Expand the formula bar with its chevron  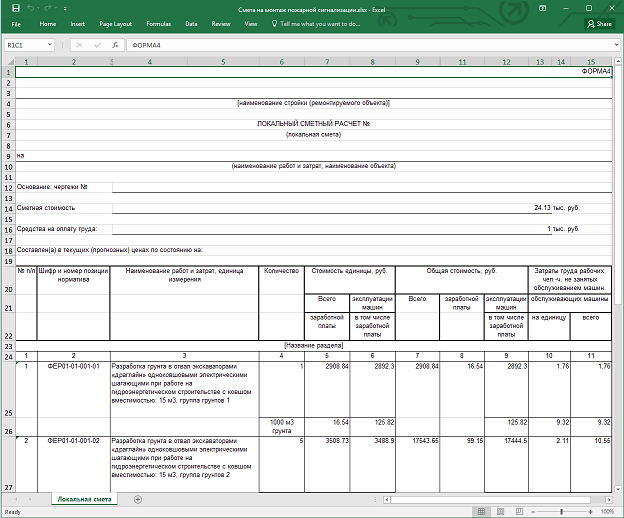617,45
